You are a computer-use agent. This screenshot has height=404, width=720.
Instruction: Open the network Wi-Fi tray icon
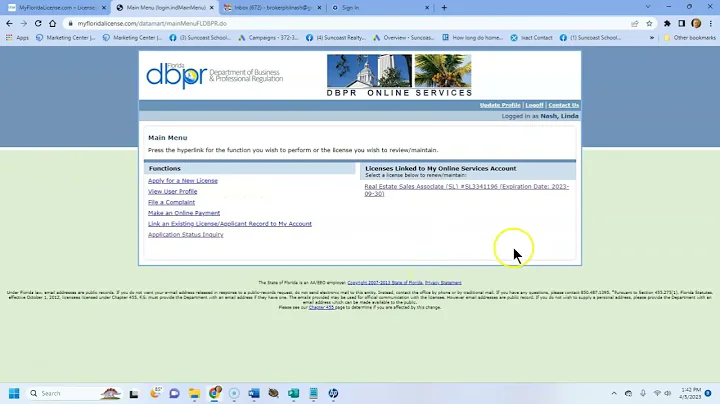[657, 393]
